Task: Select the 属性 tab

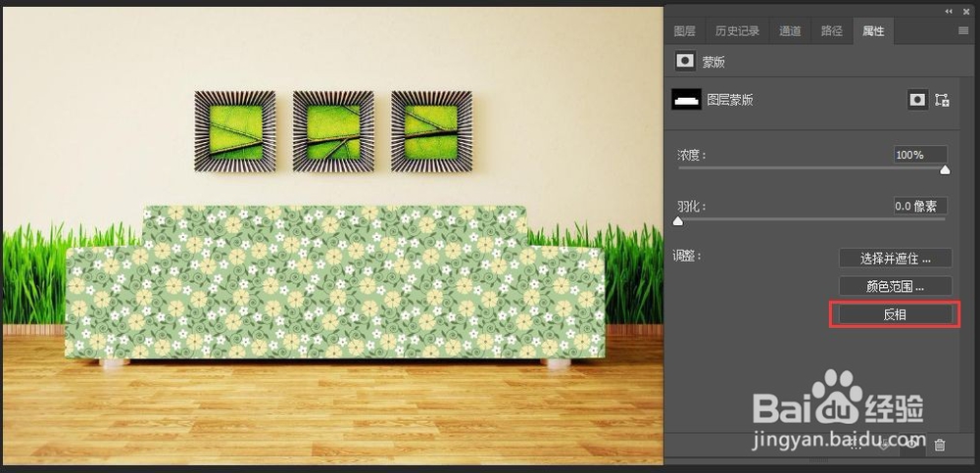Action: (873, 31)
